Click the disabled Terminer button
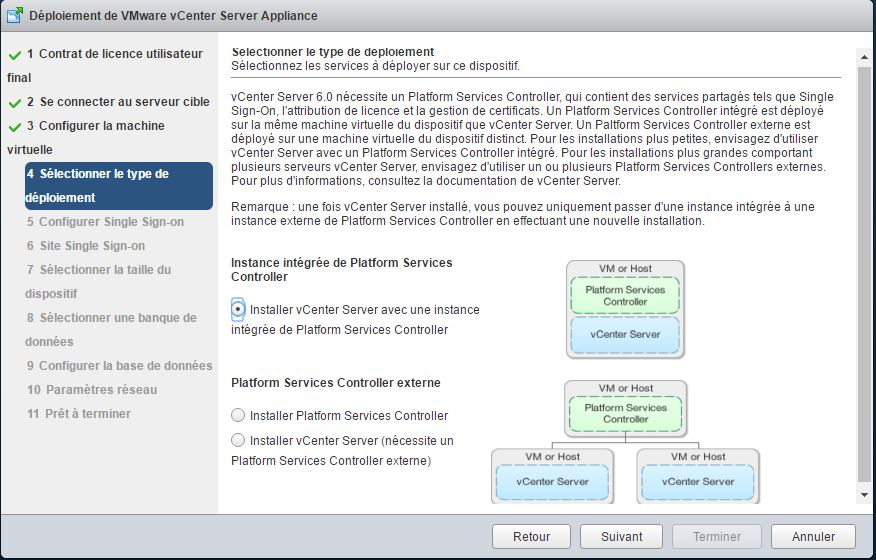This screenshot has height=560, width=876. click(x=717, y=537)
